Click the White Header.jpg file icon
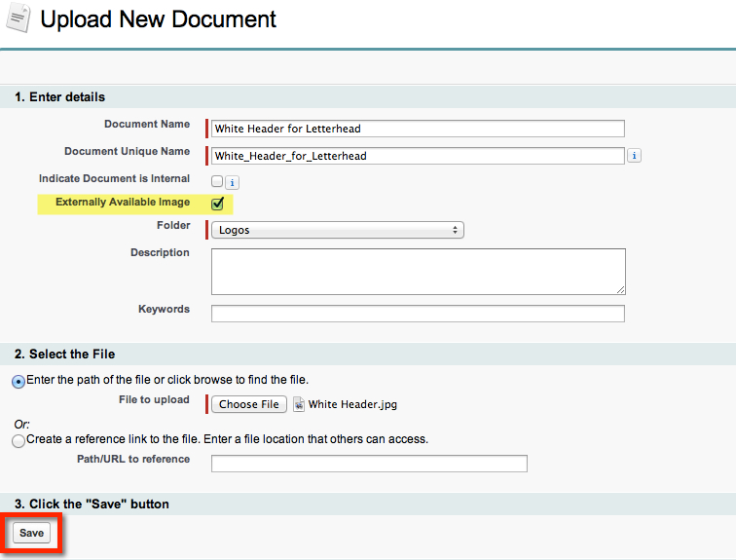The width and height of the screenshot is (736, 560). pyautogui.click(x=299, y=404)
